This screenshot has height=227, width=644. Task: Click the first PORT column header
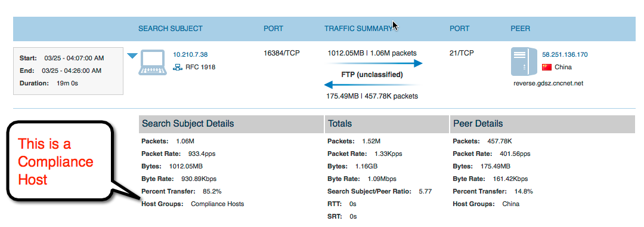(x=274, y=29)
